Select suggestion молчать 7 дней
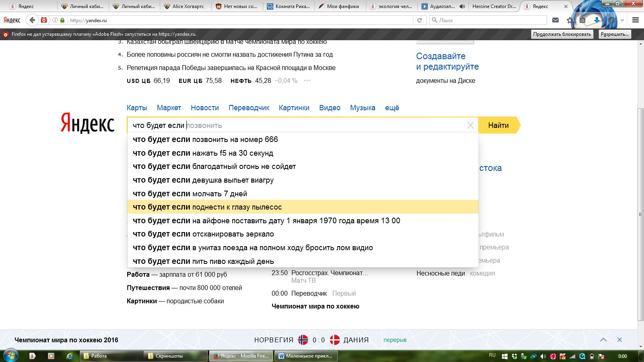Screen dimensions: 644x362 tap(303, 193)
